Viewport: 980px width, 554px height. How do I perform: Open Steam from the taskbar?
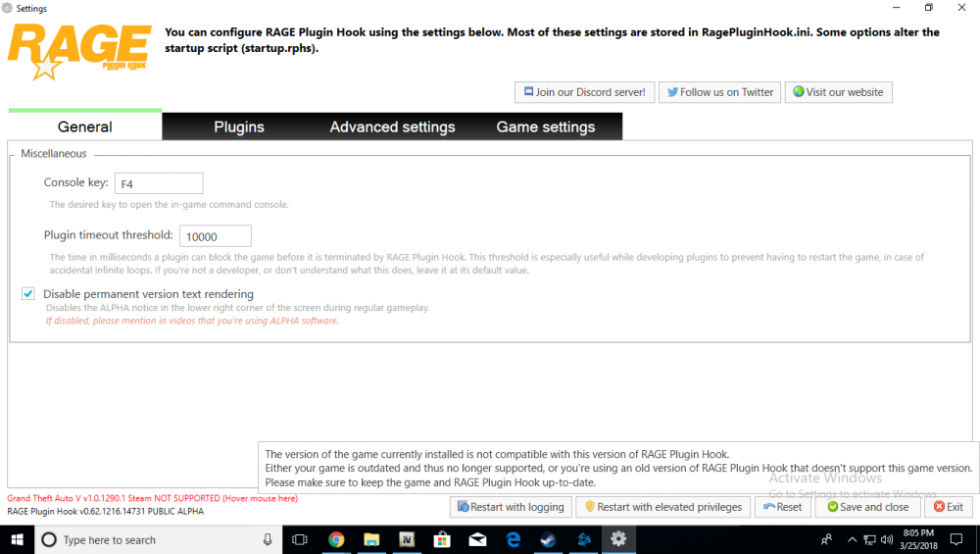[548, 539]
